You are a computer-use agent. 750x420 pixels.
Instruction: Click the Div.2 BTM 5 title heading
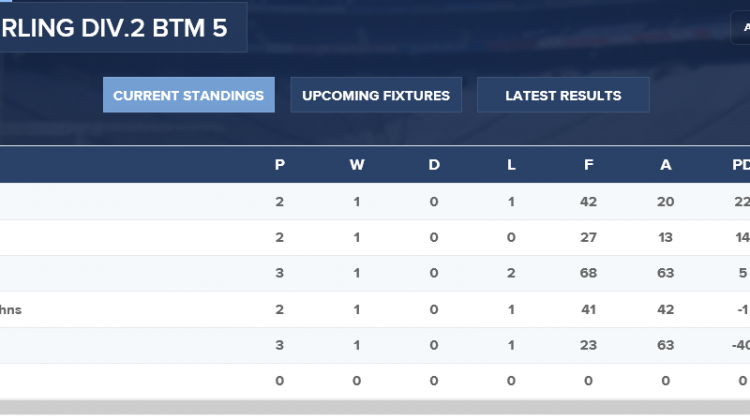pyautogui.click(x=113, y=28)
